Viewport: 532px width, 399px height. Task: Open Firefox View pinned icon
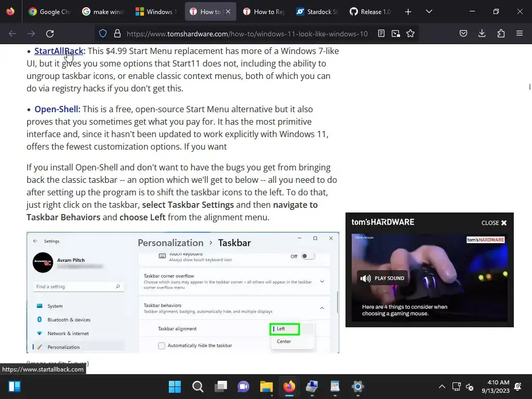pos(10,11)
